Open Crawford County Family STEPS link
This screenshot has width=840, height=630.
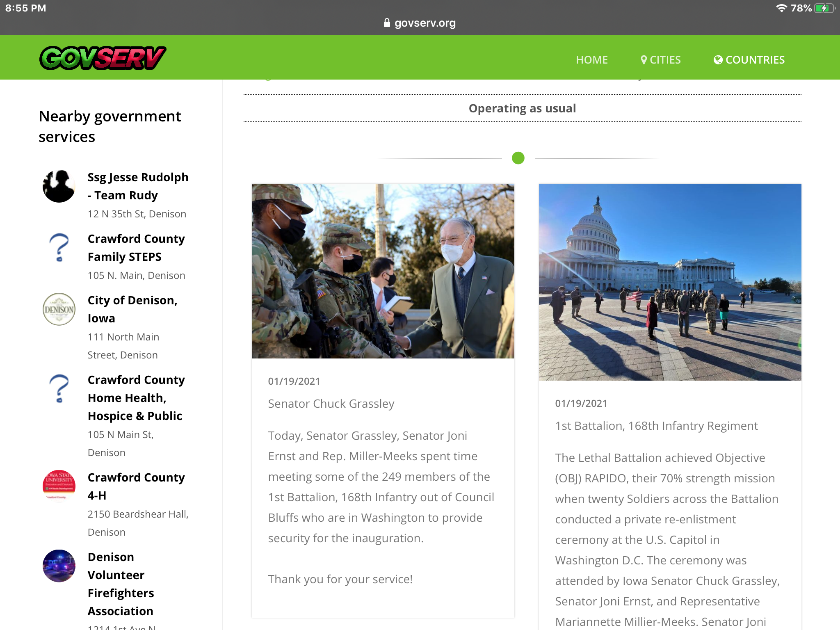(136, 248)
